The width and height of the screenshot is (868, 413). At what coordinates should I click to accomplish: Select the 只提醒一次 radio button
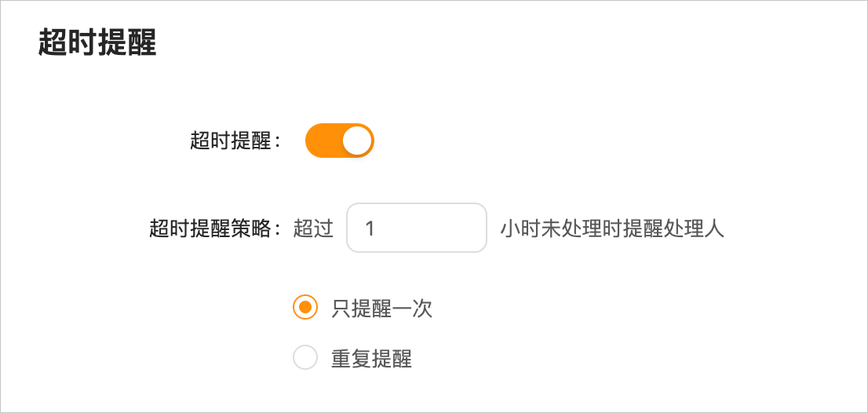point(305,307)
